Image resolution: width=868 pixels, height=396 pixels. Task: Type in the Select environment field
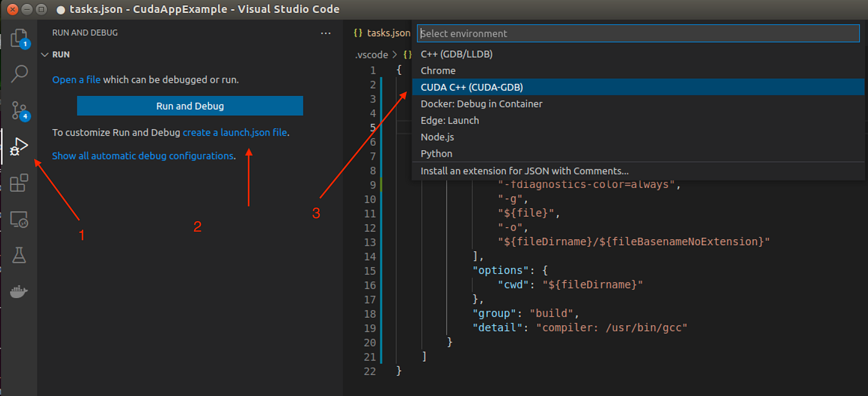(639, 34)
